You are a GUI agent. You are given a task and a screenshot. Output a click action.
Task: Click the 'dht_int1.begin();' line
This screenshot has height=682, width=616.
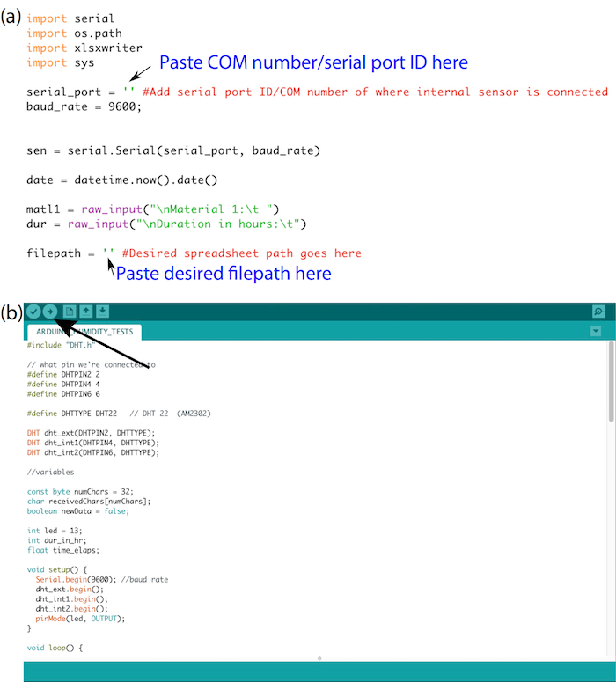[72, 599]
